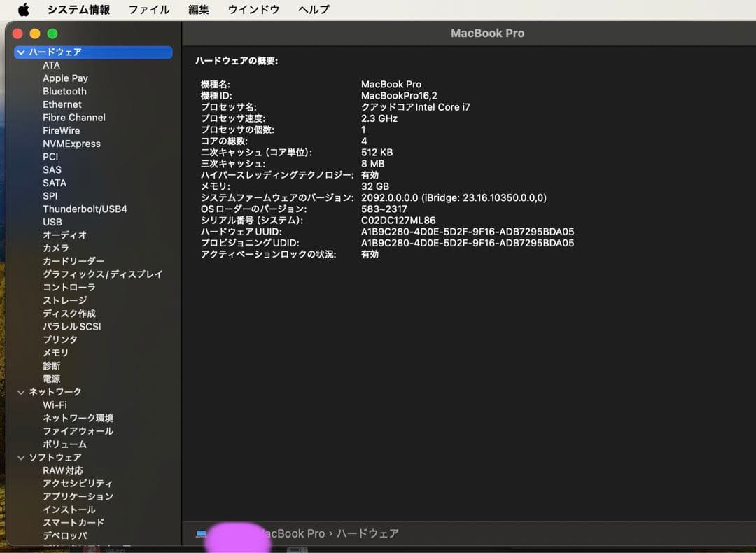The height and width of the screenshot is (553, 756).
Task: Select Apple Pay in the sidebar
Action: pos(65,78)
